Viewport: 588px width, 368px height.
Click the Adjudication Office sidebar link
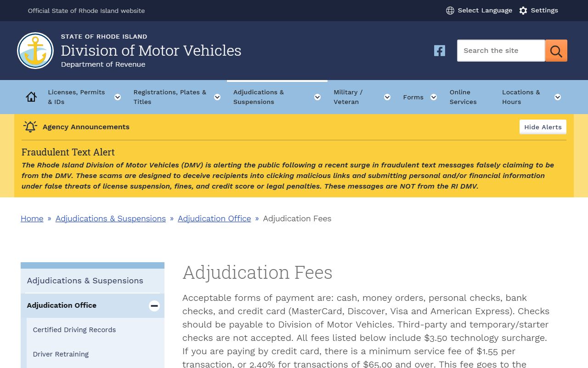coord(62,305)
